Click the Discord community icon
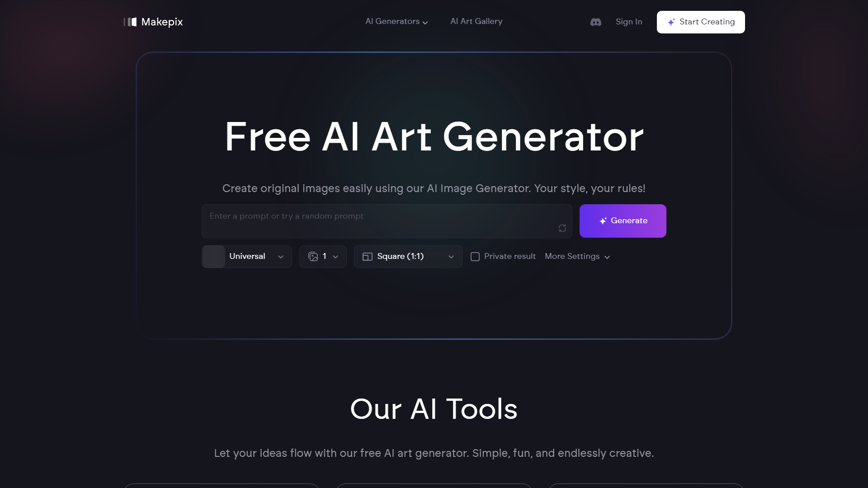The image size is (868, 488). [x=595, y=22]
